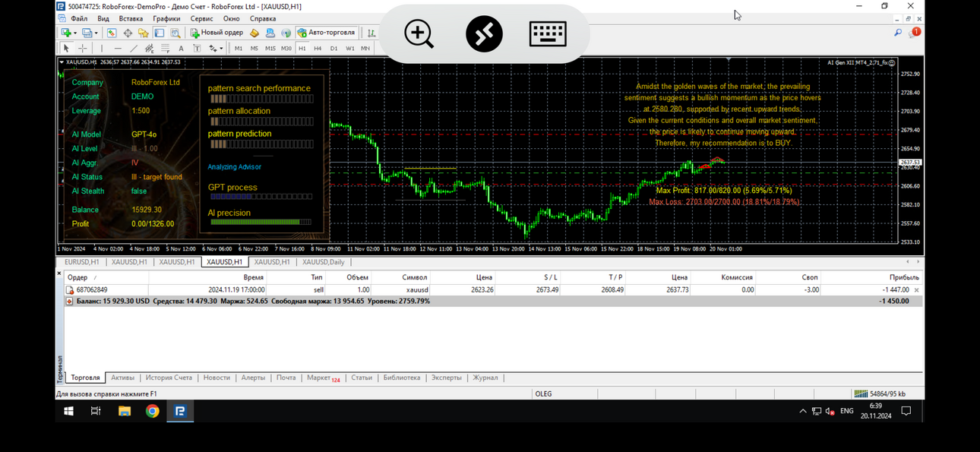Open the Графики menu
Viewport: 980px width, 452px height.
tap(166, 18)
